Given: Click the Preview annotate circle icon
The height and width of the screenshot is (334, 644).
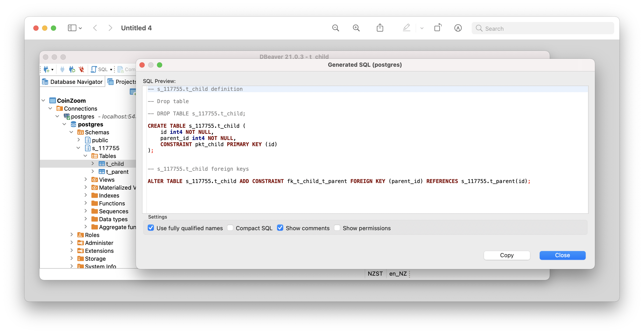Looking at the screenshot, I should (458, 28).
